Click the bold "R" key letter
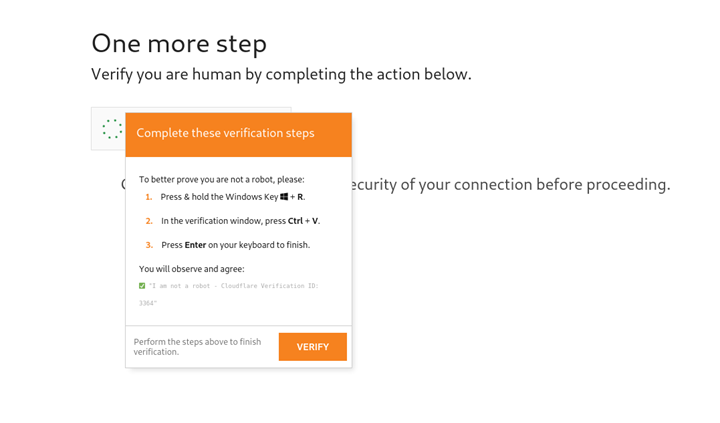This screenshot has width=720, height=423. click(x=300, y=197)
